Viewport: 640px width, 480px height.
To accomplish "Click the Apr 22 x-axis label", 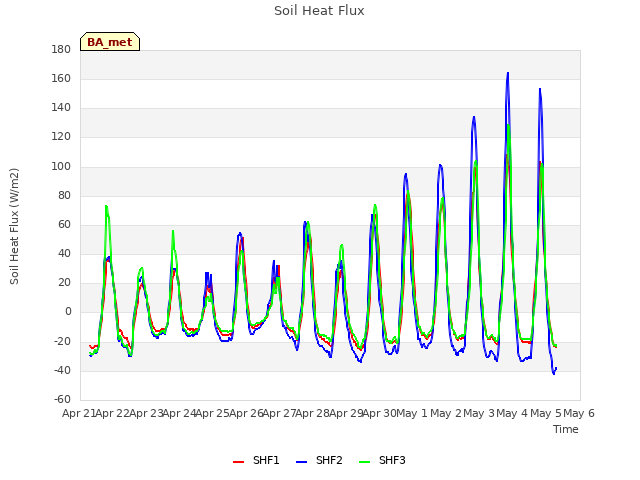I will [x=112, y=413].
